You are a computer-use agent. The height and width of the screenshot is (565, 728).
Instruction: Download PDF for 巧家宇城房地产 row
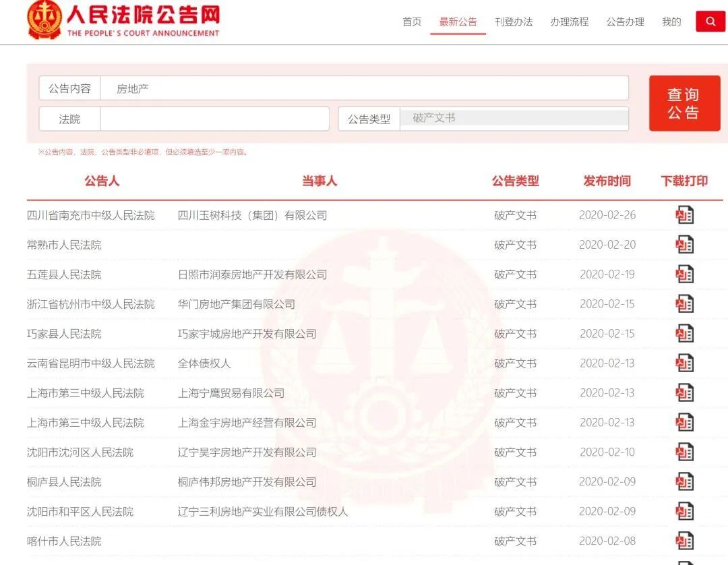684,334
